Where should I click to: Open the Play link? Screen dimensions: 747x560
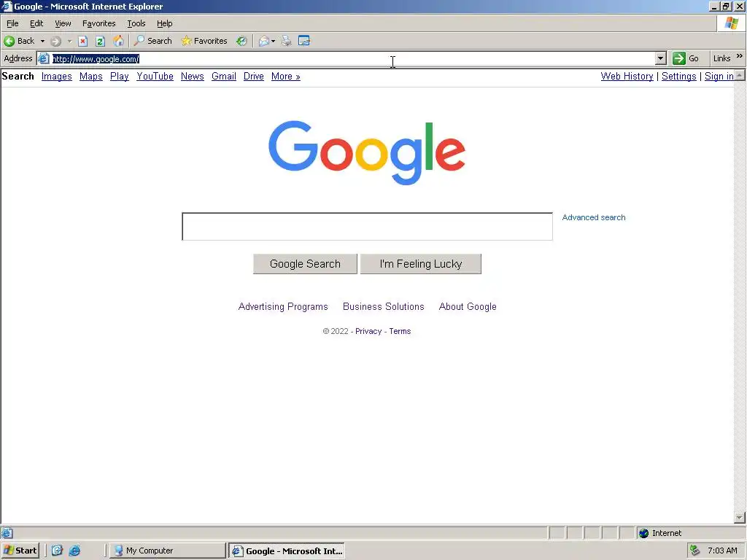click(x=120, y=76)
